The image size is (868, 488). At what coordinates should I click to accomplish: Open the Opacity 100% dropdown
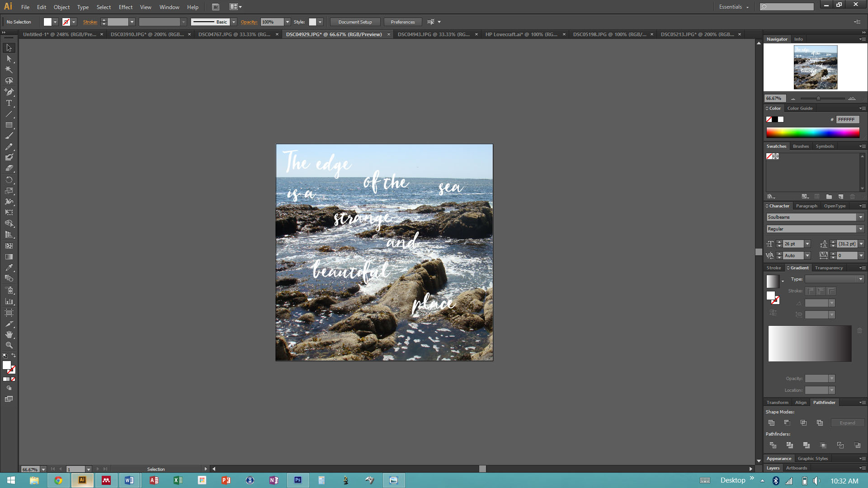coord(287,22)
